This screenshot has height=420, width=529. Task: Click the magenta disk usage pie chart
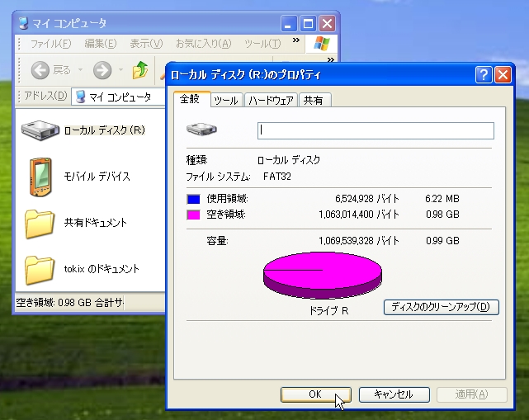322,276
